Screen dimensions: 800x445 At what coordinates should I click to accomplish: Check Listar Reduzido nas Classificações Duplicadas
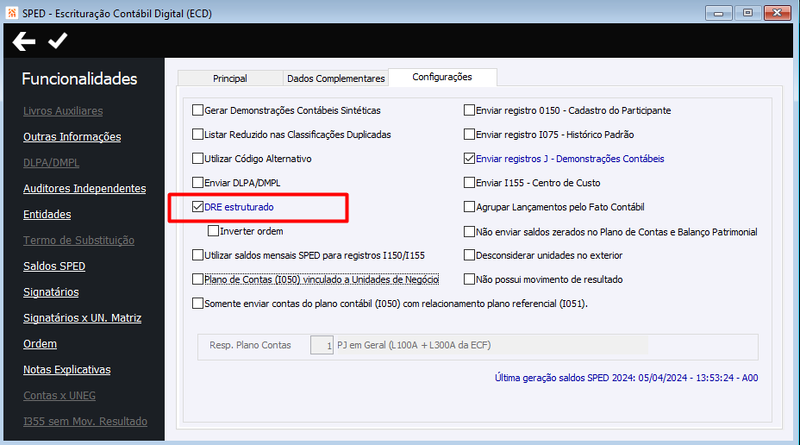point(198,134)
